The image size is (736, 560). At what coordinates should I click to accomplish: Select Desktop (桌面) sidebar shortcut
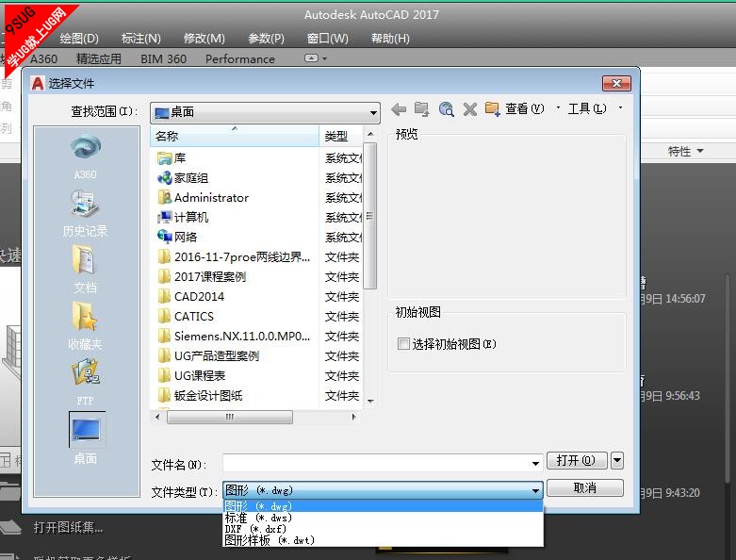pyautogui.click(x=87, y=438)
